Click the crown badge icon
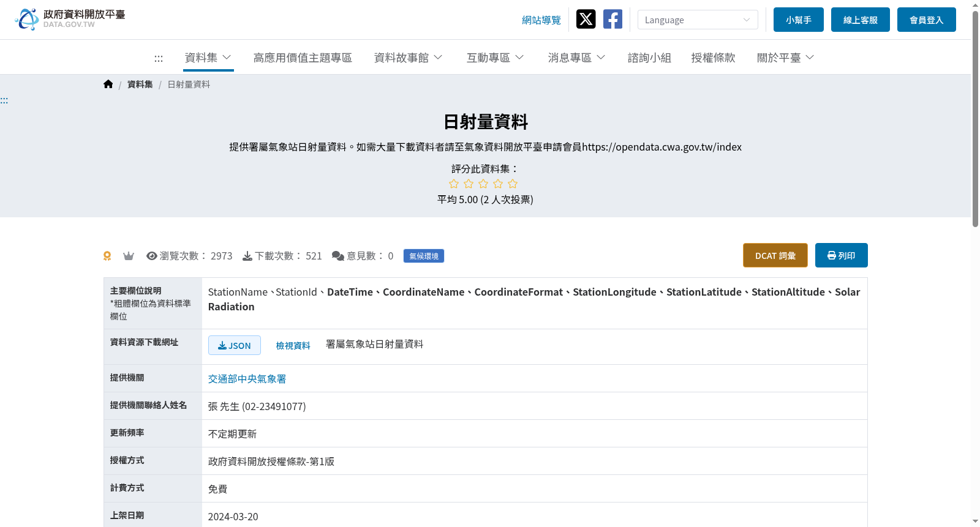The image size is (980, 527). point(129,256)
